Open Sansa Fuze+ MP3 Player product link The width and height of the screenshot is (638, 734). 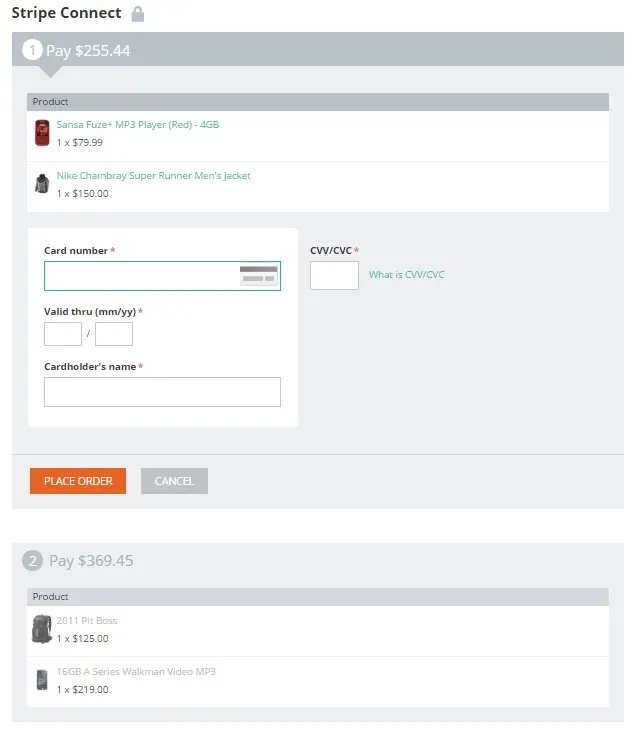(x=137, y=125)
